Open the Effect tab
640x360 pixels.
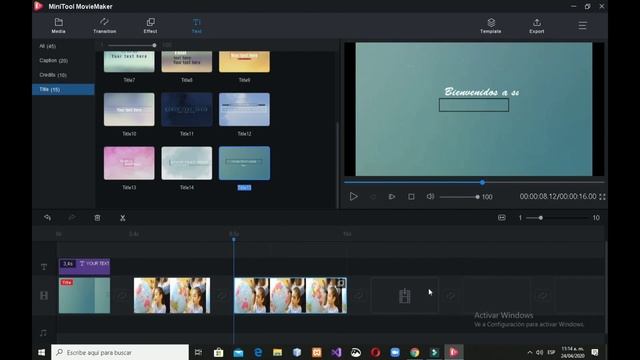150,25
